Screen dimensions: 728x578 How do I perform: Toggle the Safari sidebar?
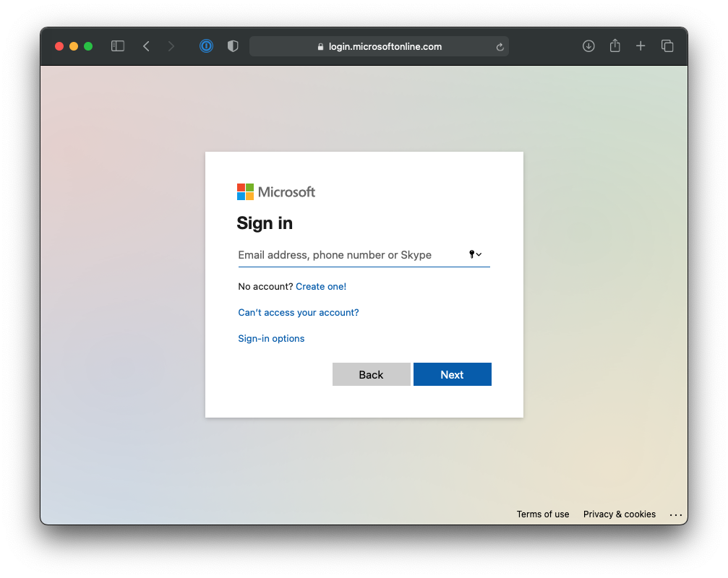(117, 46)
